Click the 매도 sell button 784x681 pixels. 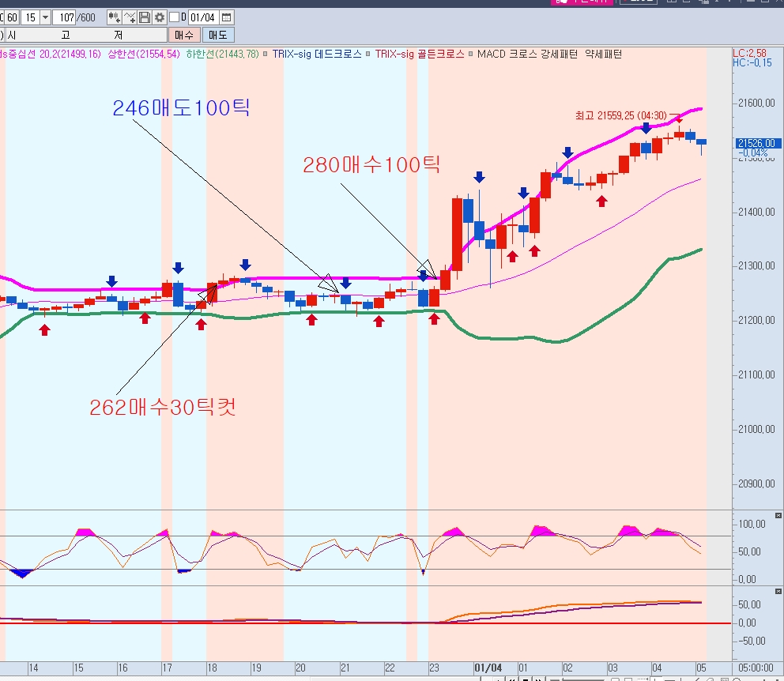tap(217, 35)
